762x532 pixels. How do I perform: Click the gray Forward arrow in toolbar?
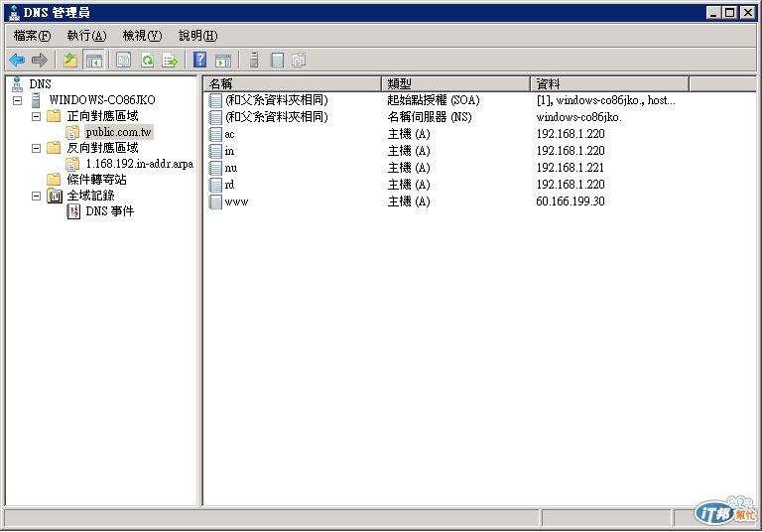(40, 60)
